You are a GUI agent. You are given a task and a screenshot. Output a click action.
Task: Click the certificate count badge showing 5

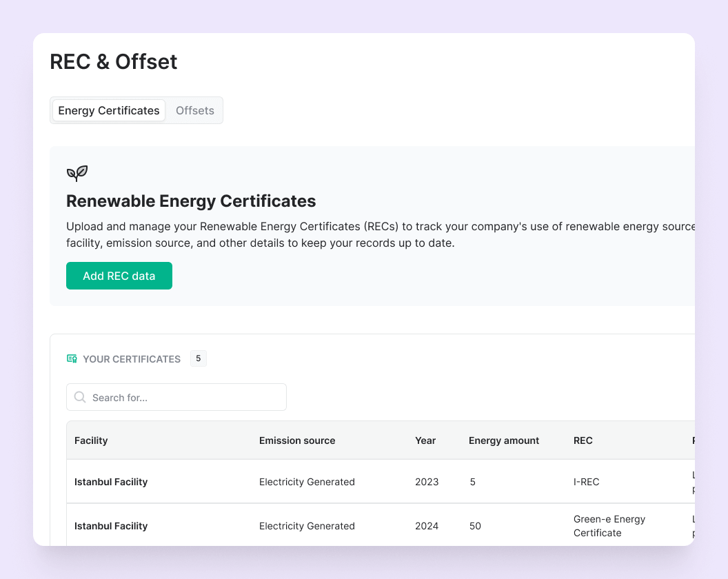click(x=198, y=358)
